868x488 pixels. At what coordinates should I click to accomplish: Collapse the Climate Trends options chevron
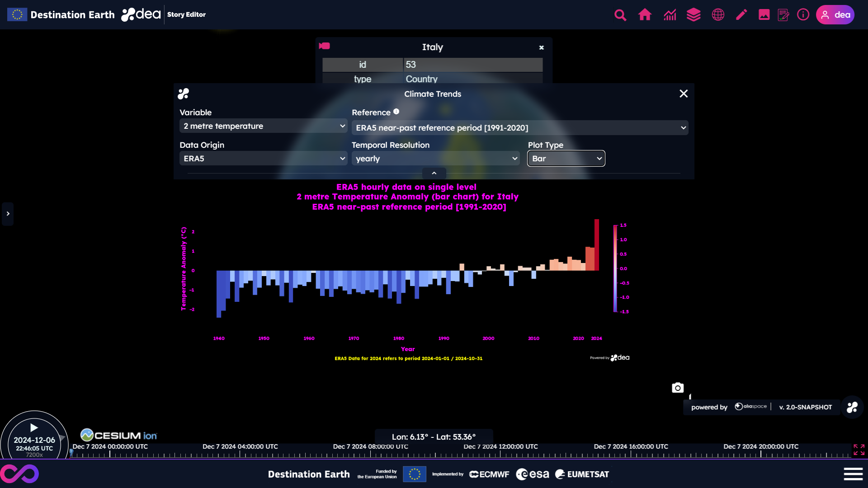(434, 174)
